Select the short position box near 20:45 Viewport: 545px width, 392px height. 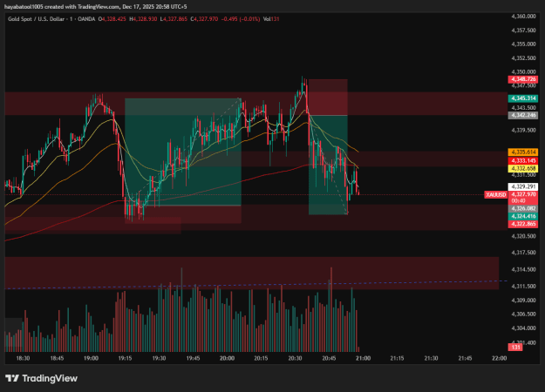[328, 147]
